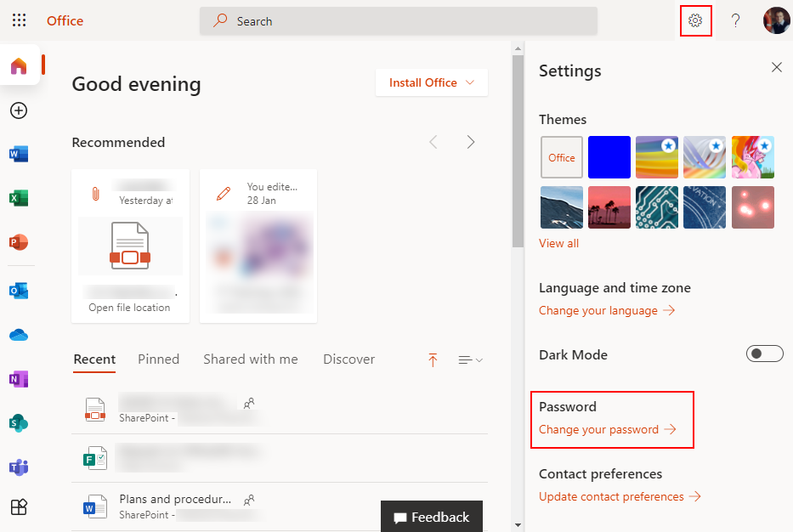Switch to the Shared with me tab
Image resolution: width=793 pixels, height=532 pixels.
point(251,359)
